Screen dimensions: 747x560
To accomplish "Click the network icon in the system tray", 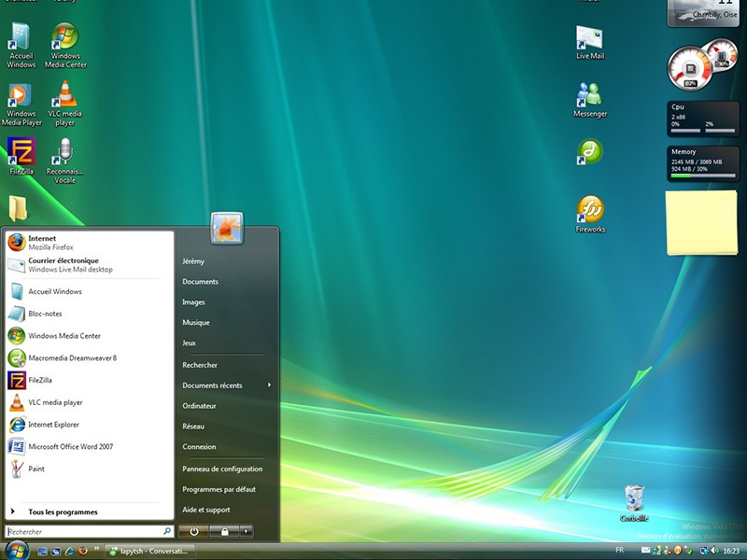I will tap(704, 551).
